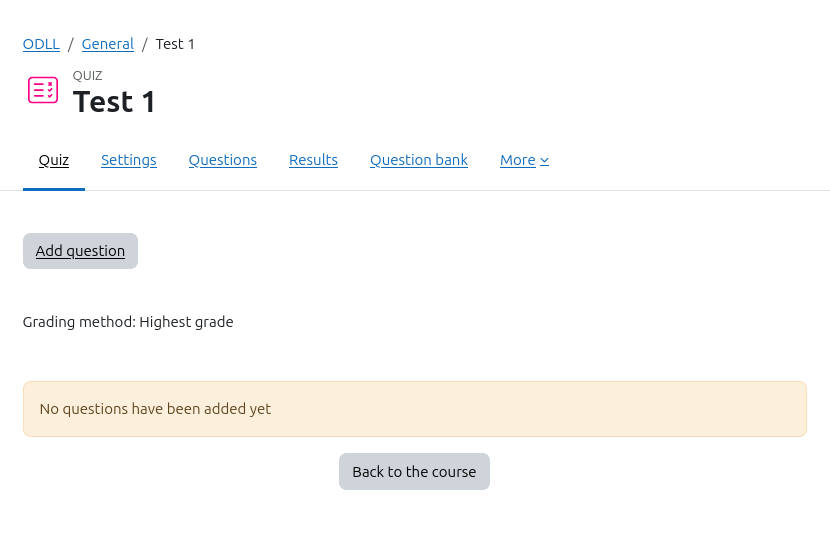Screen dimensions: 830x546
Task: Click the chevron arrow beside More
Action: coord(544,161)
